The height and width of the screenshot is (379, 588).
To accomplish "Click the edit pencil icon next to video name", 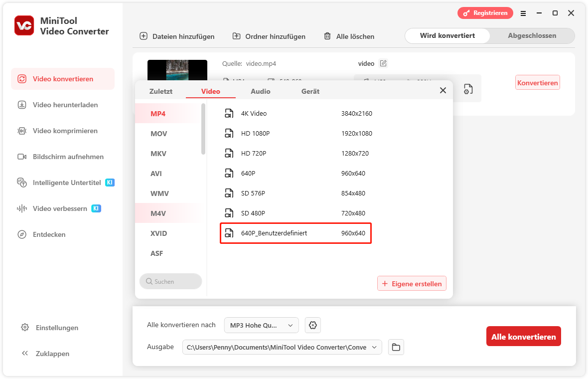I will point(383,63).
